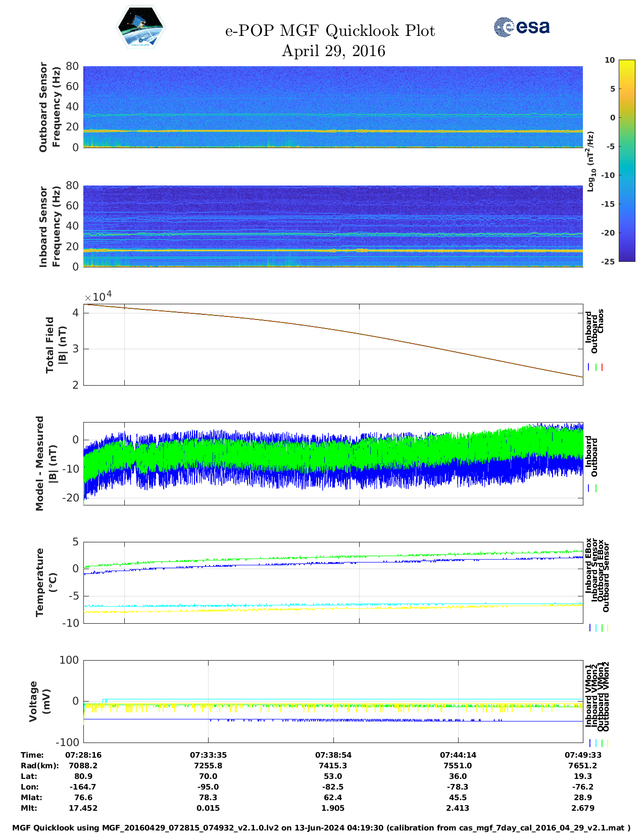Click the yellow top of the colorbar
Image resolution: width=644 pixels, height=834 pixels.
(x=627, y=63)
